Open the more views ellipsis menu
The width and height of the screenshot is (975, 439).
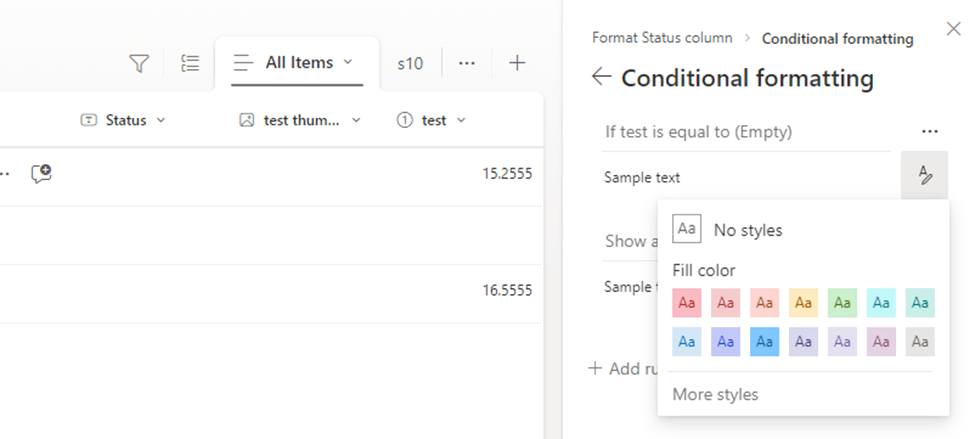pos(467,63)
